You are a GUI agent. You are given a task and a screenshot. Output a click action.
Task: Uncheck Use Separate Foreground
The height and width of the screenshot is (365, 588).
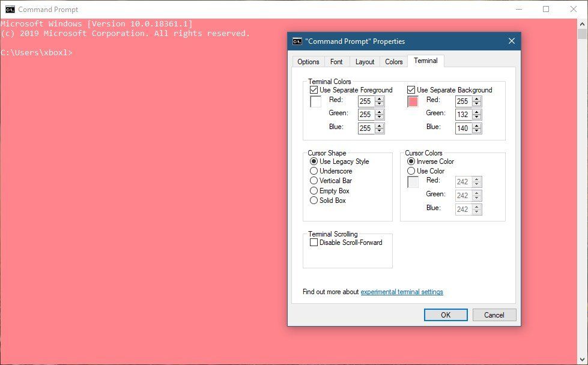point(313,90)
